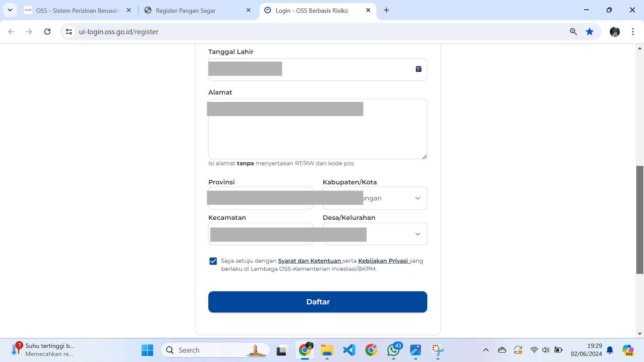644x362 pixels.
Task: Click the Daftar button
Action: (318, 302)
